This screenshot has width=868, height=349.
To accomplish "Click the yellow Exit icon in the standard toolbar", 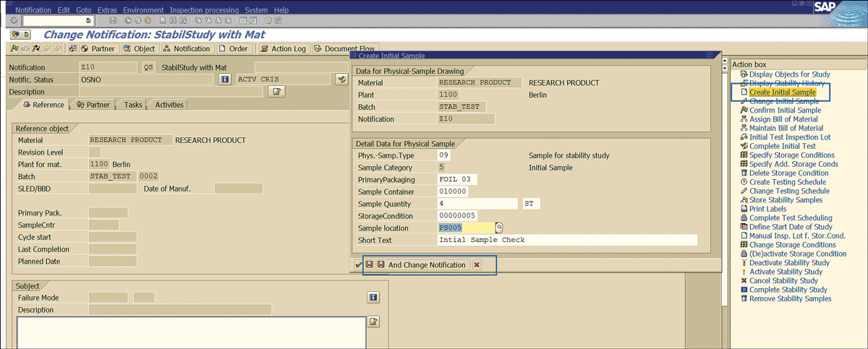I will [137, 20].
